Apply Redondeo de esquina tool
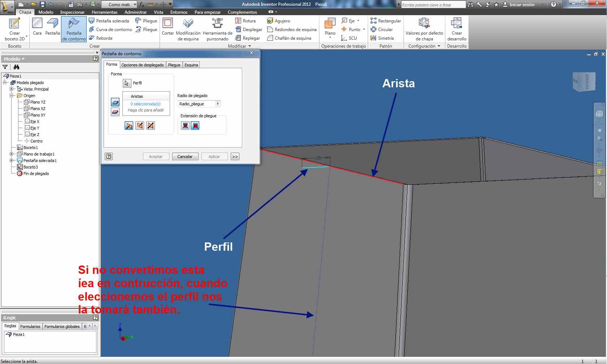 (292, 30)
